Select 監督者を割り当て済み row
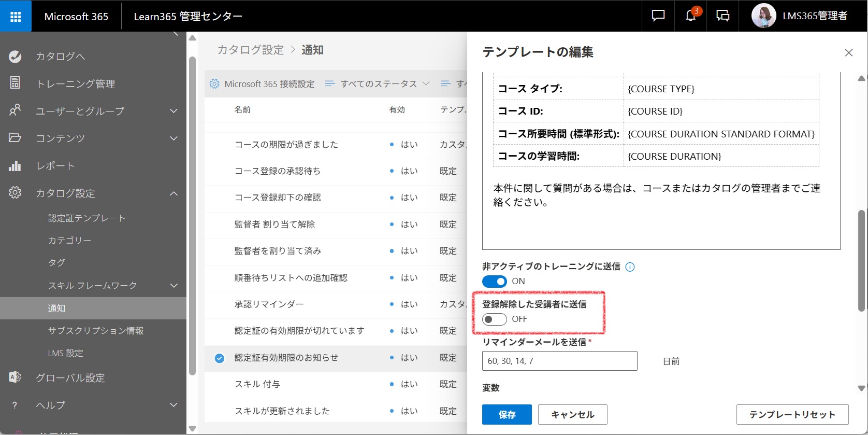This screenshot has height=435, width=868. coord(336,251)
